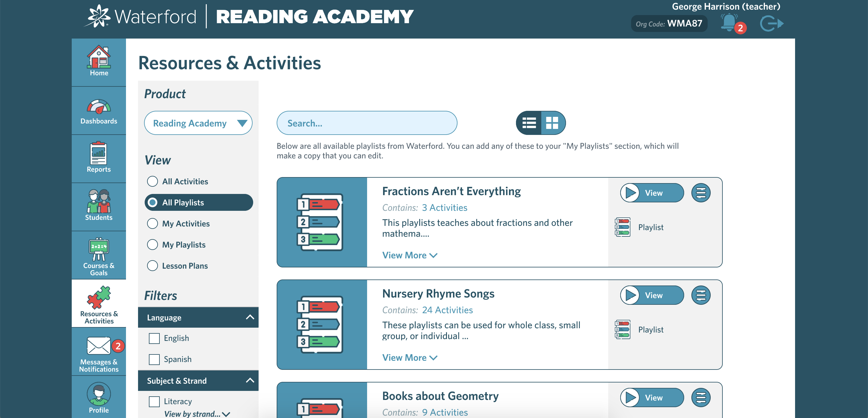Switch to list view layout
The image size is (868, 418).
pos(529,123)
